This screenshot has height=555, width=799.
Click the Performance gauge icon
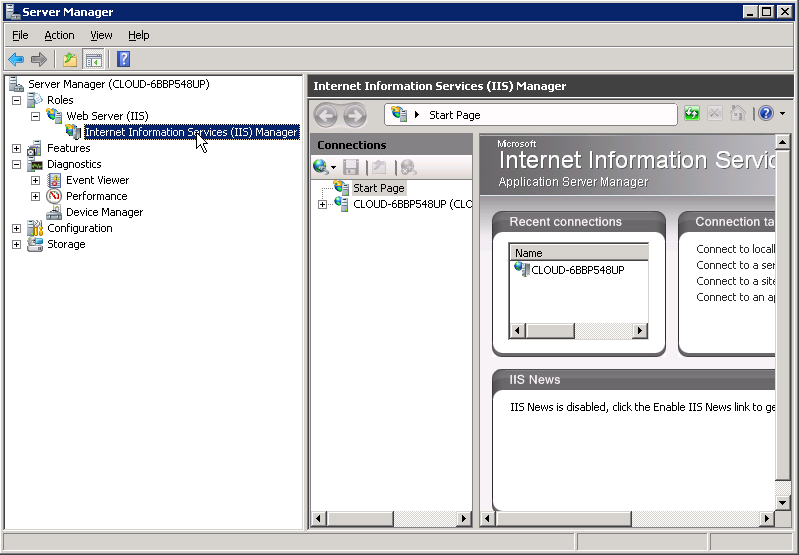point(54,196)
